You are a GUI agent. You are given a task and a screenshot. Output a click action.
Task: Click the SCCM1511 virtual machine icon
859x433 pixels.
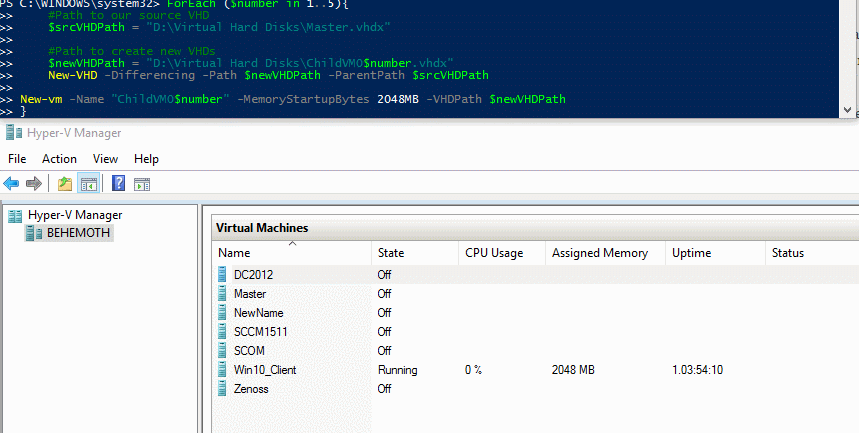[223, 332]
